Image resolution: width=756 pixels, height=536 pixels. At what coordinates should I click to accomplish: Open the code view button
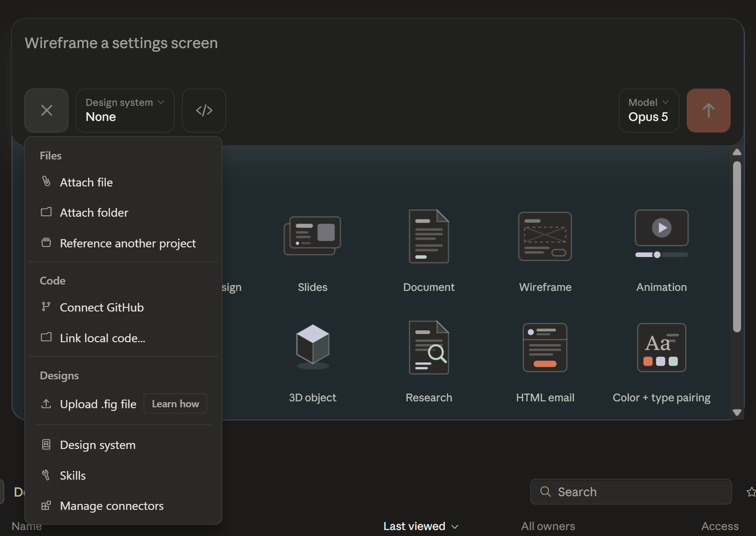coord(204,110)
